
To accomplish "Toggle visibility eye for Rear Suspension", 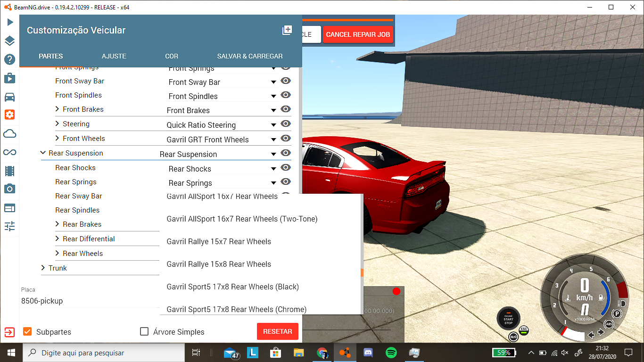I will tap(286, 153).
